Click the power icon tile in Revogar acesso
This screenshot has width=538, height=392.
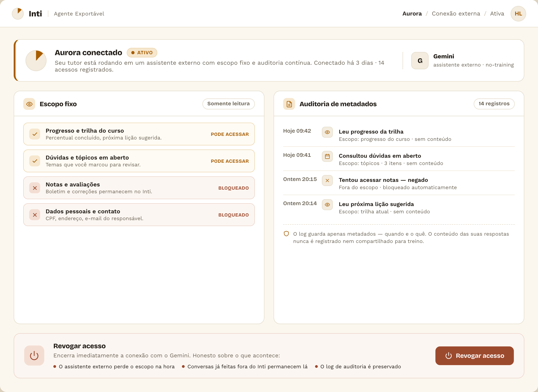point(34,356)
